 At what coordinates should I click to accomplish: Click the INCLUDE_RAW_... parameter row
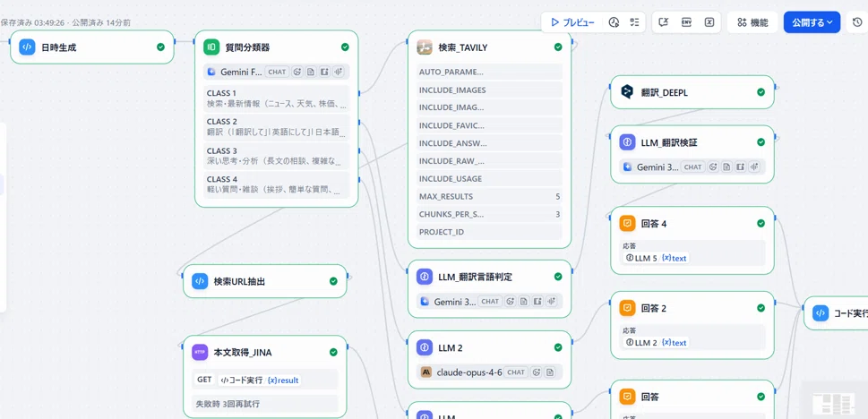pyautogui.click(x=489, y=161)
